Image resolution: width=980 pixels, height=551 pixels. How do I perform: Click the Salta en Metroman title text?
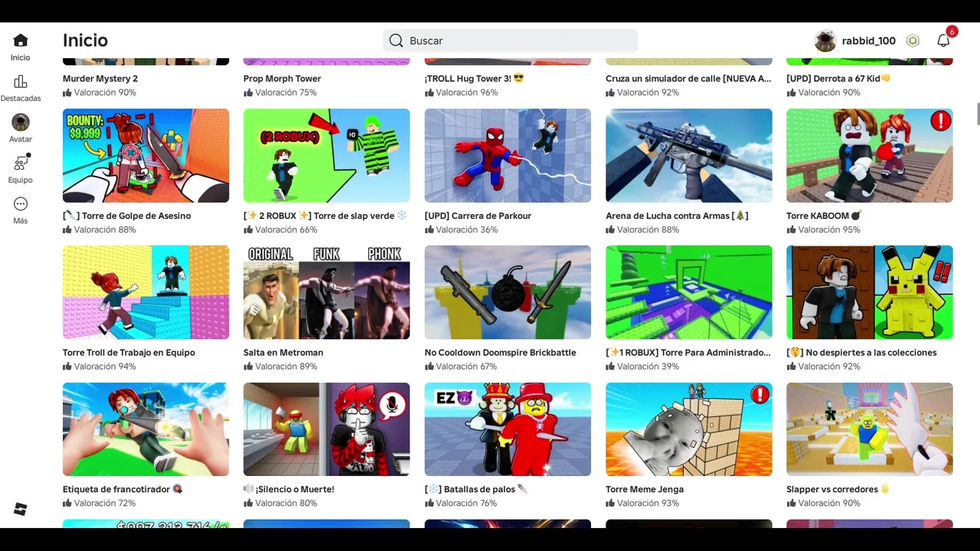click(x=283, y=353)
